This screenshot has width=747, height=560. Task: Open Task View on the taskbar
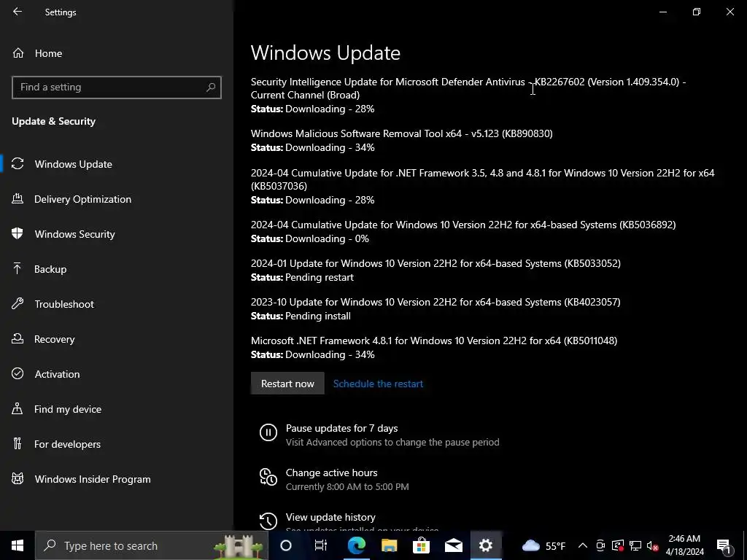coord(321,545)
